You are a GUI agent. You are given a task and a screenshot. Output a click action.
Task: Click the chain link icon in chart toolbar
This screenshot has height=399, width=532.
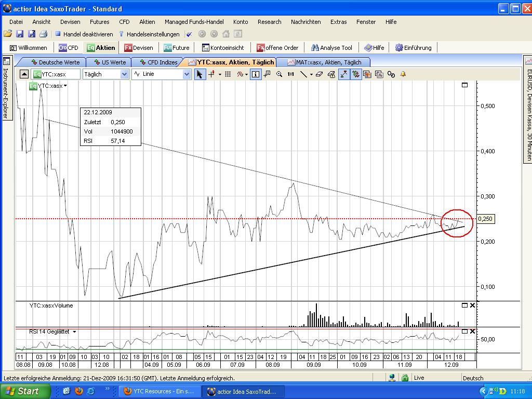coord(391,74)
